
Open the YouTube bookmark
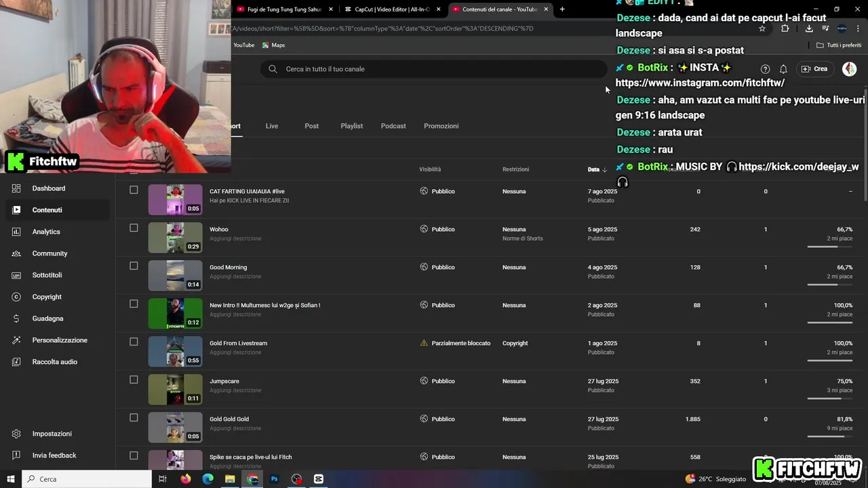point(243,45)
